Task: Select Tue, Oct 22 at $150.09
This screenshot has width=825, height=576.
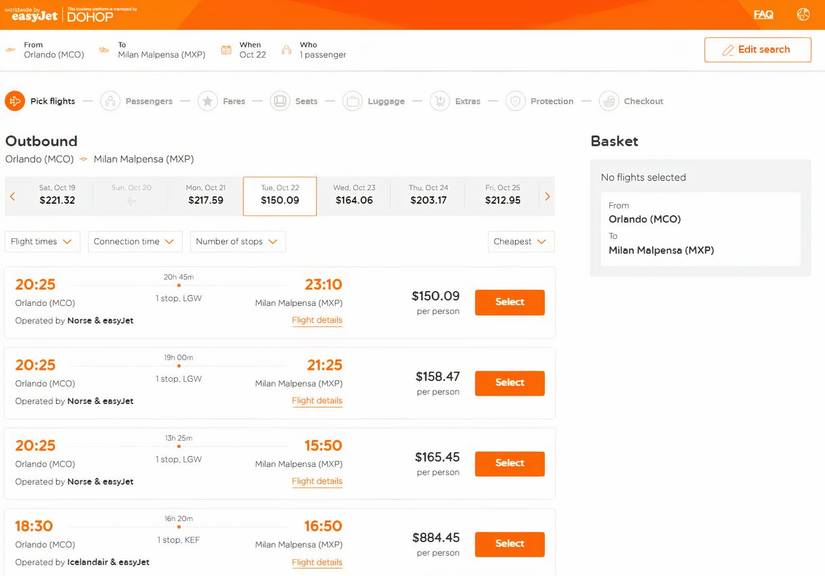Action: coord(280,196)
